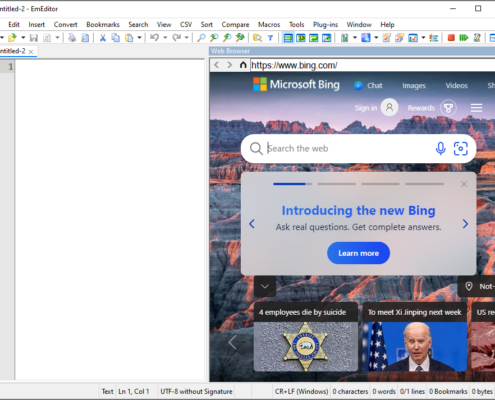The width and height of the screenshot is (495, 400).
Task: Open the Compare menu
Action: [x=235, y=24]
